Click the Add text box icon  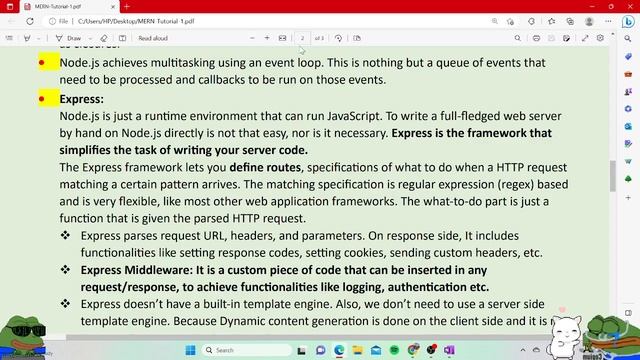[x=122, y=38]
